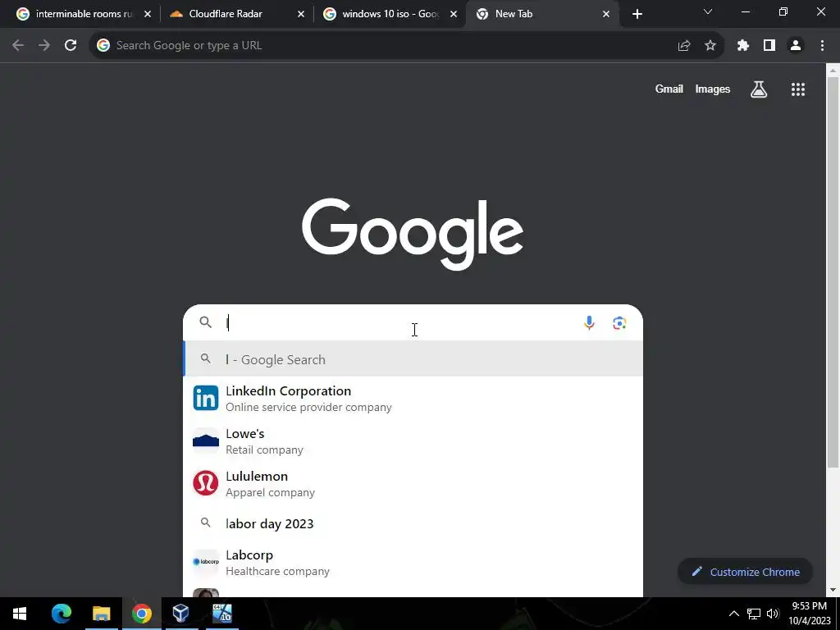Open VirtualBox from the taskbar
The width and height of the screenshot is (840, 630).
(x=181, y=614)
